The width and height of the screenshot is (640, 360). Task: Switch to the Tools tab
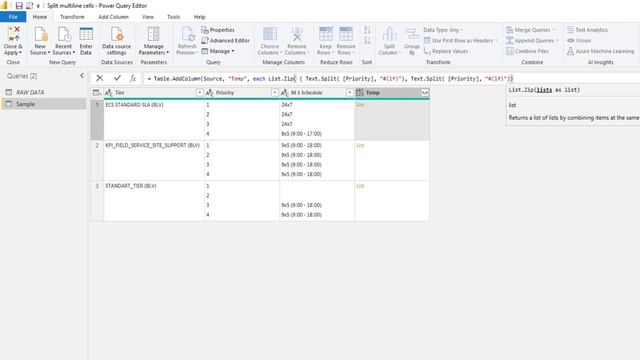[x=173, y=17]
